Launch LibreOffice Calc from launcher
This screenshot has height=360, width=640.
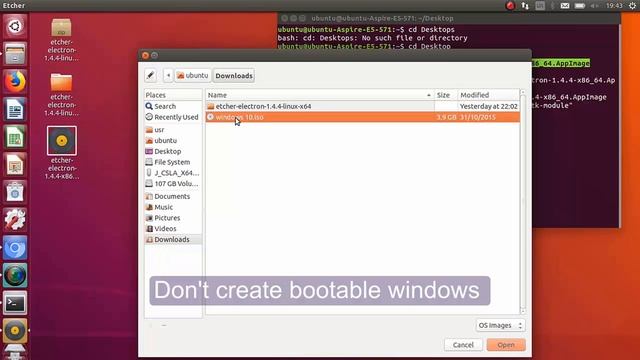[x=15, y=137]
